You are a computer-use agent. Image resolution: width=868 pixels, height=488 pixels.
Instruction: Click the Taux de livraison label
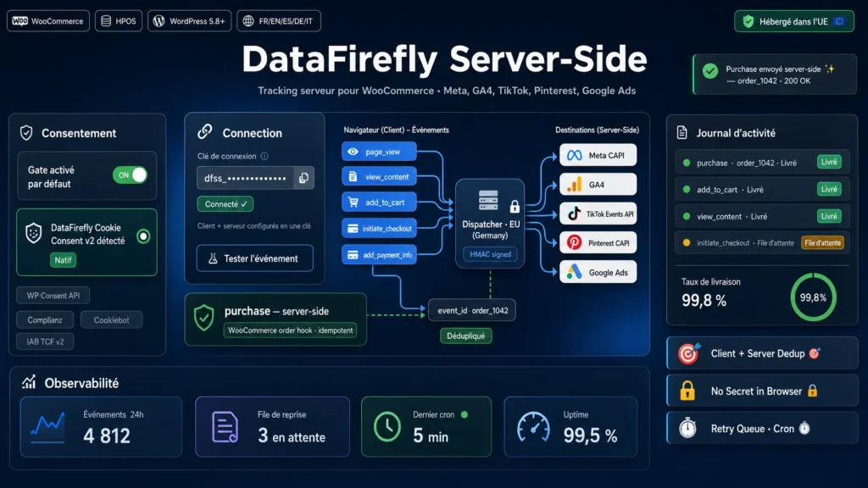711,281
